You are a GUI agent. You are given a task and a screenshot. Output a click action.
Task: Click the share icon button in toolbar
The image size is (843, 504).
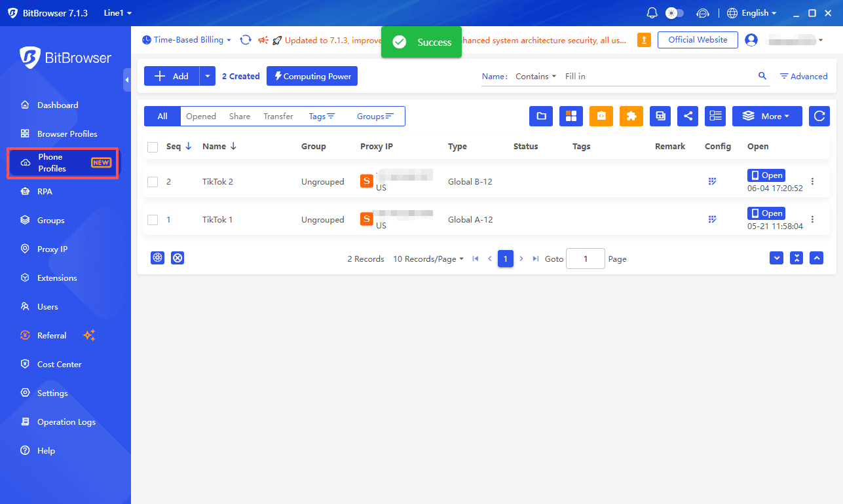[x=688, y=116]
